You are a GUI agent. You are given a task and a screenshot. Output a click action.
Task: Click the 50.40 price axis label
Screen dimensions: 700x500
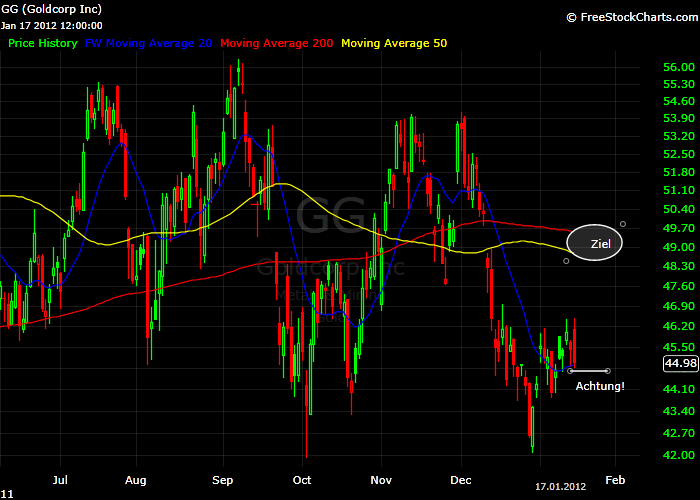679,209
